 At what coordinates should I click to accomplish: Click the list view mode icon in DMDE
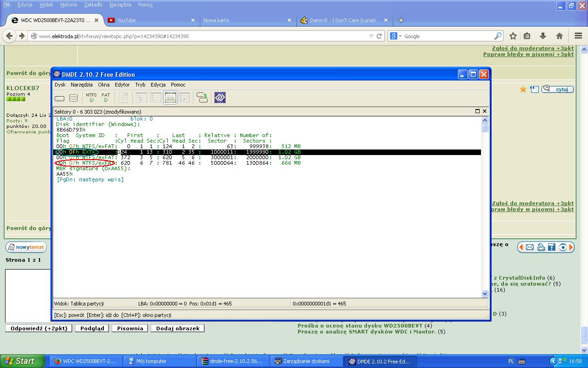(x=156, y=98)
